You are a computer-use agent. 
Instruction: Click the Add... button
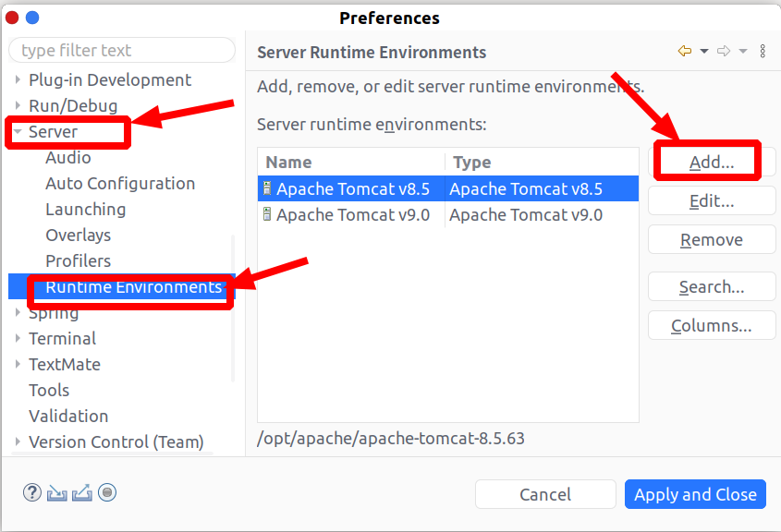click(x=711, y=163)
